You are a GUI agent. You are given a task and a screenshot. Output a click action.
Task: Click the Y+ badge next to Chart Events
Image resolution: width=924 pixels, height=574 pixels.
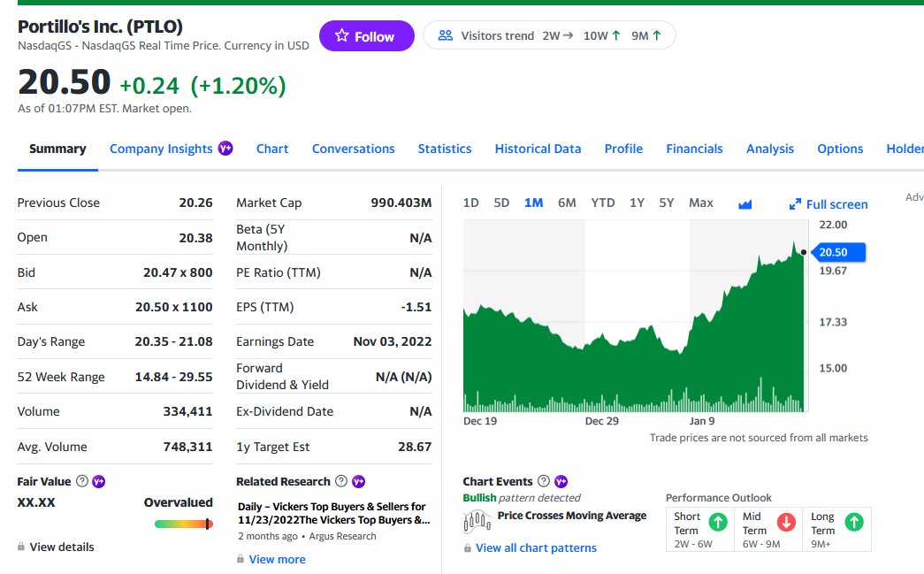click(561, 481)
